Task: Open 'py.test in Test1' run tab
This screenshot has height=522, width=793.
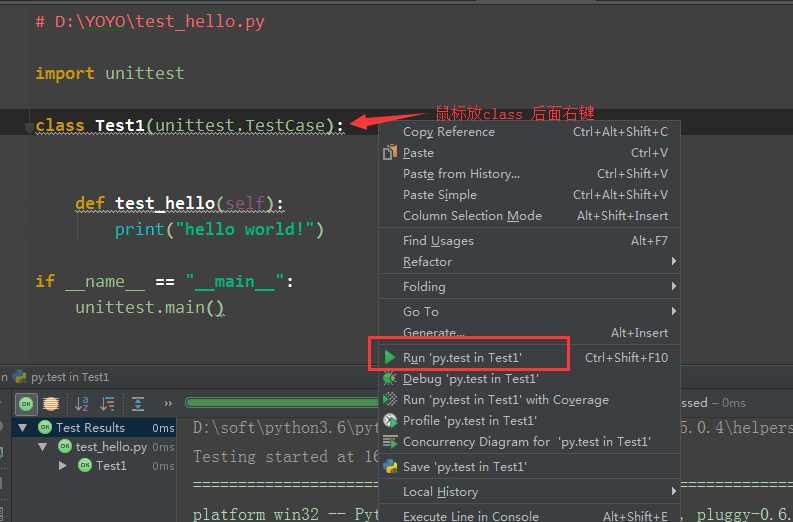Action: point(69,377)
